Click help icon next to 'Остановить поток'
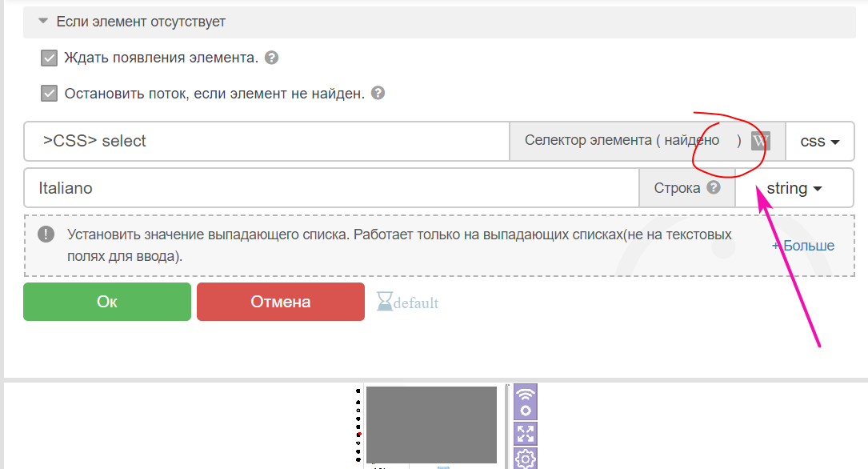Viewport: 868px width, 469px height. coord(378,93)
